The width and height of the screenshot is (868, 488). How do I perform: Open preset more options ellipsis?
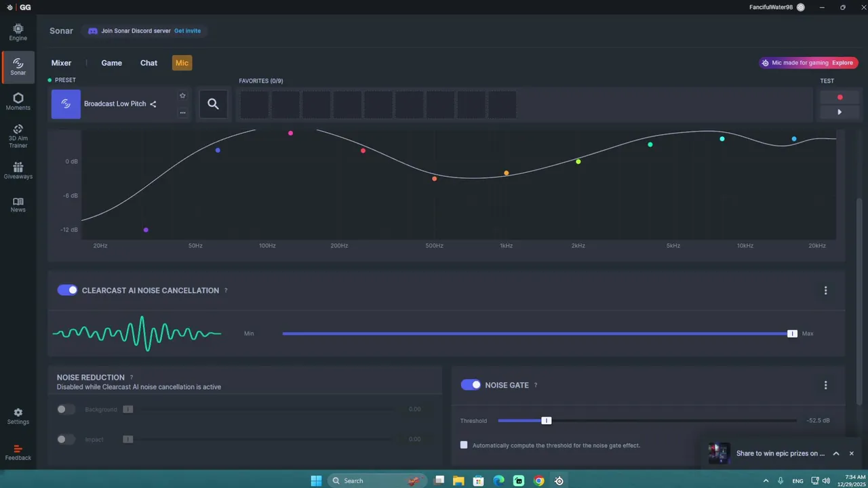click(182, 113)
